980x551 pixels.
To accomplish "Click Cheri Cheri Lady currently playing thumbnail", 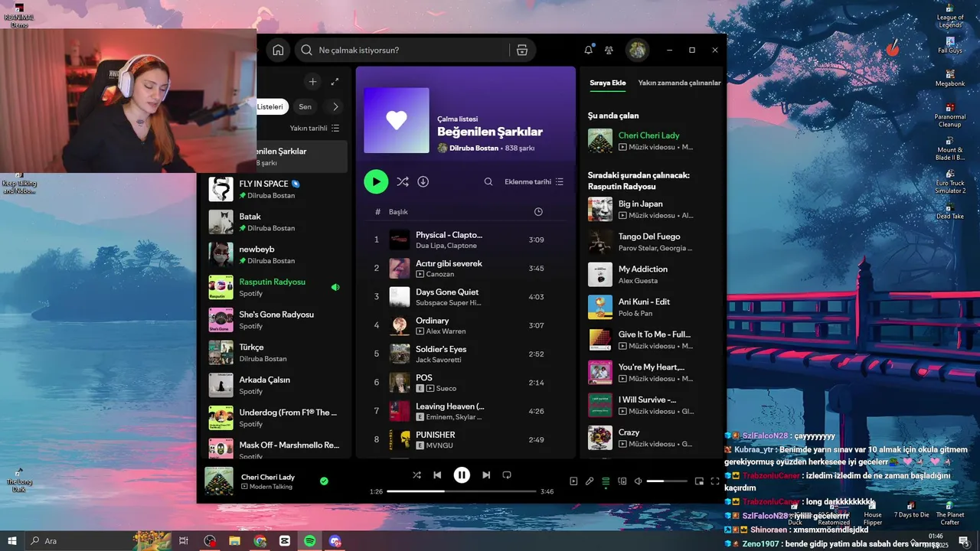I will pos(600,141).
